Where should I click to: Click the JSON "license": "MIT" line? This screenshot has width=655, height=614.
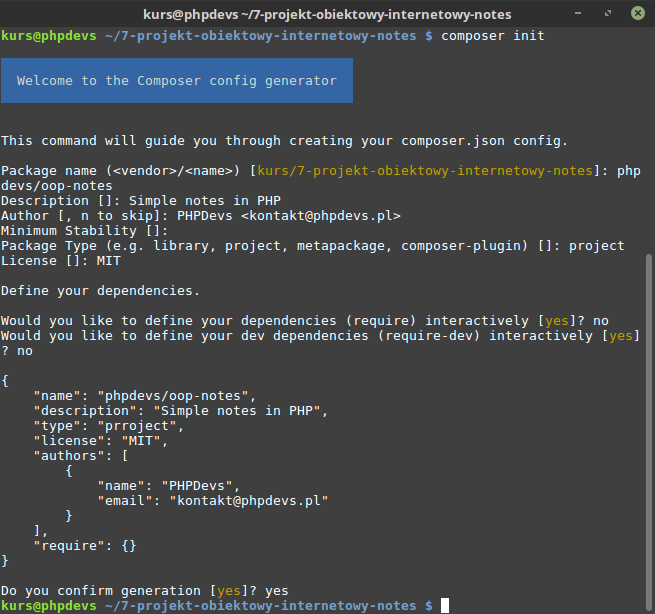pos(101,441)
